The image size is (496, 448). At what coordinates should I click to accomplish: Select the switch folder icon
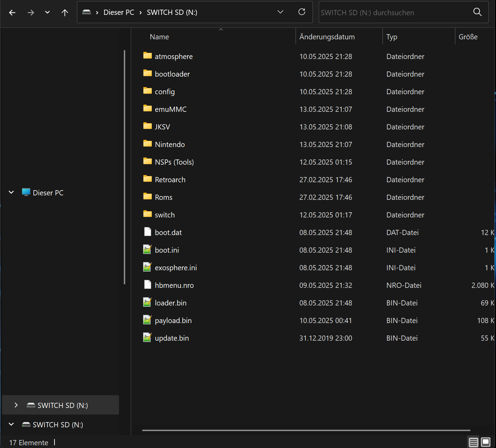tap(148, 214)
